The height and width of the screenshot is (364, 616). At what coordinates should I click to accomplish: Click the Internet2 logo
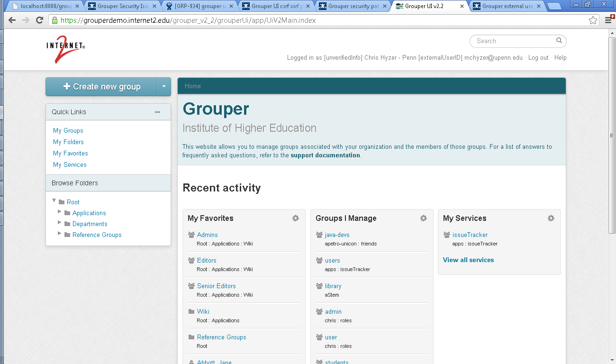(66, 49)
